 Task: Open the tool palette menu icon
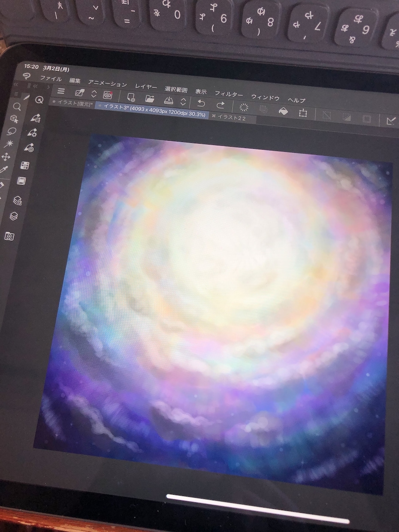16,94
